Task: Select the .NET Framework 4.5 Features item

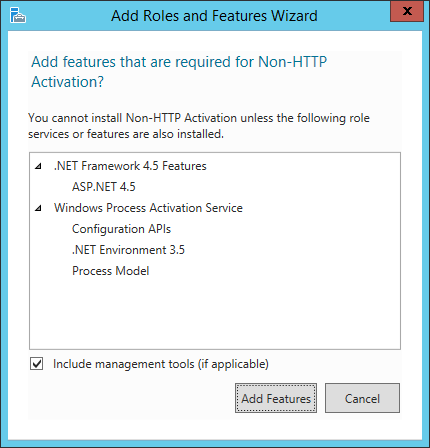Action: coord(130,166)
